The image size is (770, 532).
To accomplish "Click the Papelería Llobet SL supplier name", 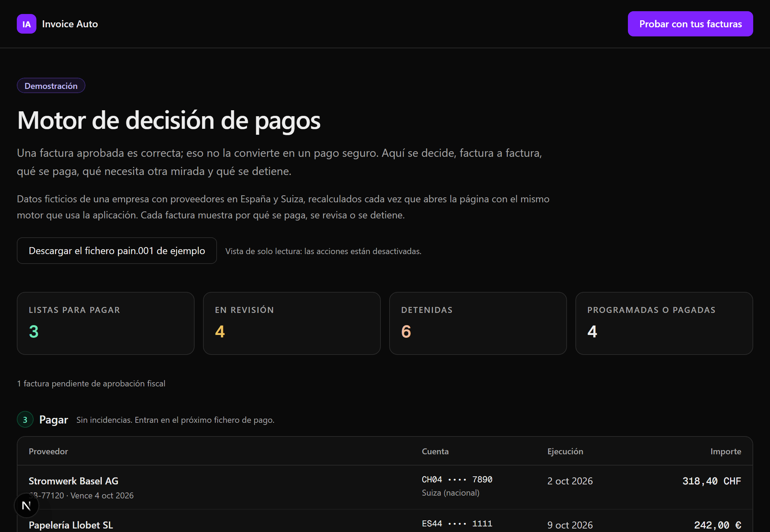I will [x=71, y=525].
